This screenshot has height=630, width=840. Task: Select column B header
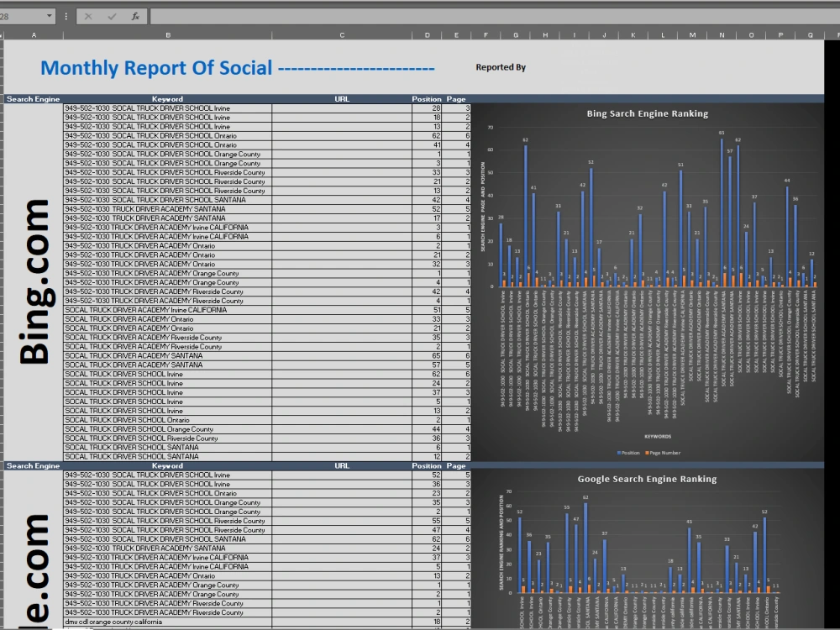tap(168, 34)
